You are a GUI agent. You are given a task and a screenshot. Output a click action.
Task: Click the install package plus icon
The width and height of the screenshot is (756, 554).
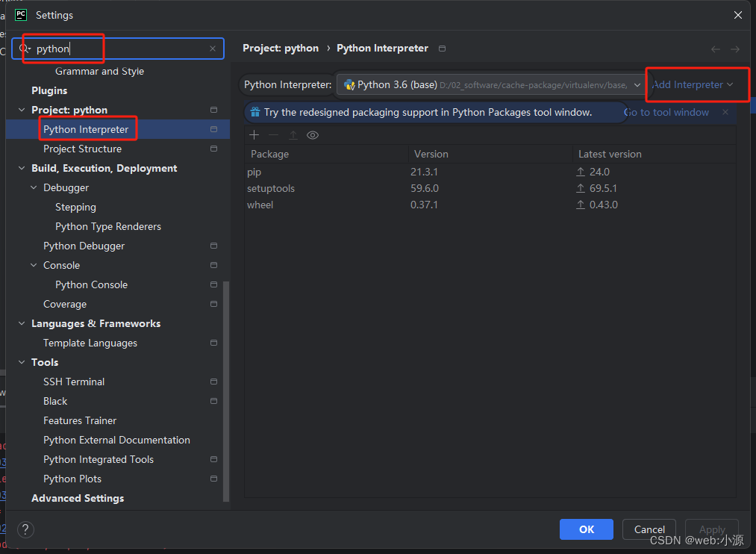(x=254, y=135)
